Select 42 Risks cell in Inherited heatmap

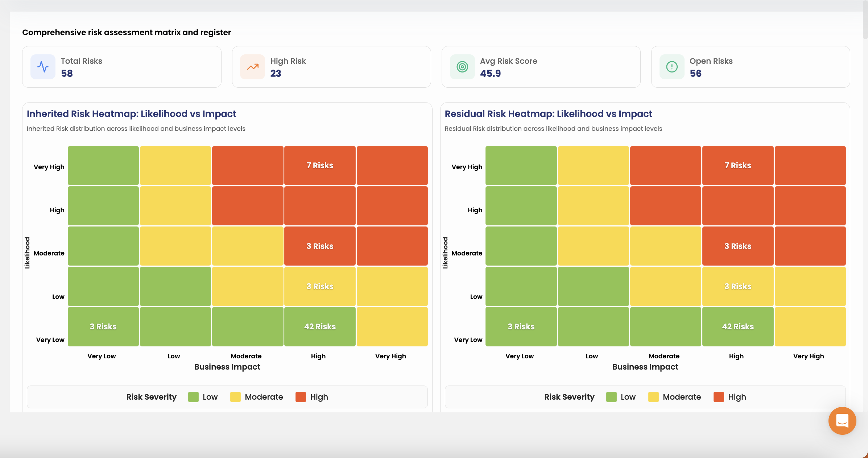point(320,326)
